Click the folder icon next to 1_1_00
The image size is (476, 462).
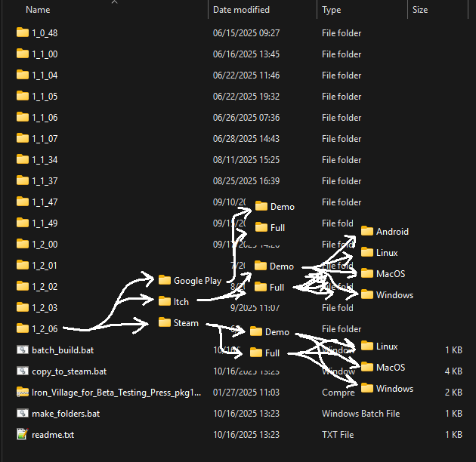[23, 54]
